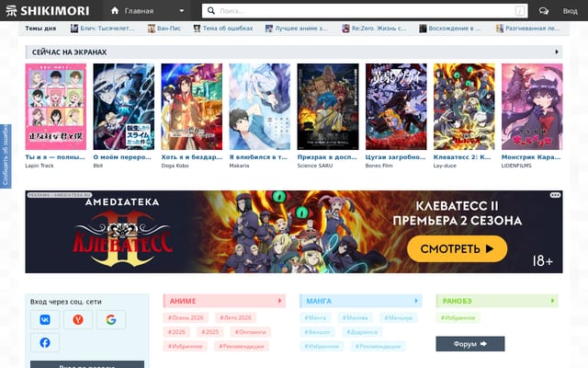Screen dimensions: 588x368
Task: Click the Восхождение topic avatar icon
Action: [x=423, y=29]
